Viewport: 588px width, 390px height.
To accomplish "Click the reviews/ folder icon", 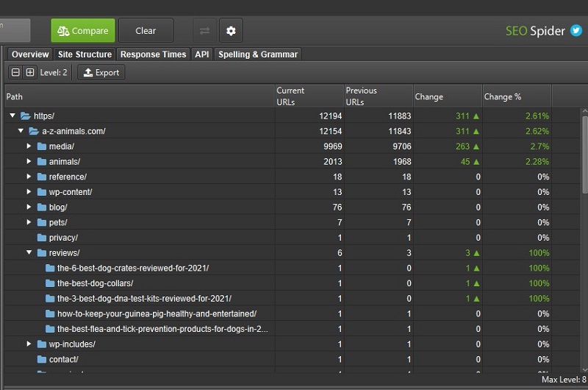I will (x=42, y=253).
